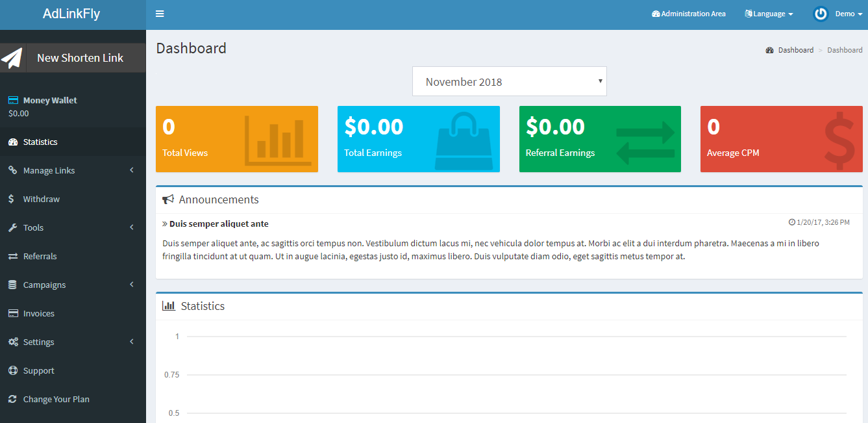Expand the Settings submenu chevron
Image resolution: width=868 pixels, height=423 pixels.
tap(132, 342)
